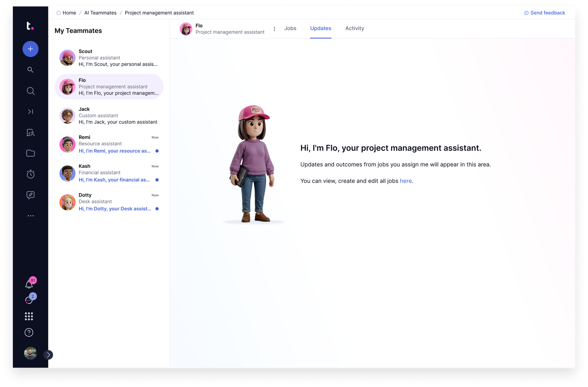Open Flo's three-dot options menu
Viewport: 588px width, 387px height.
(x=275, y=29)
